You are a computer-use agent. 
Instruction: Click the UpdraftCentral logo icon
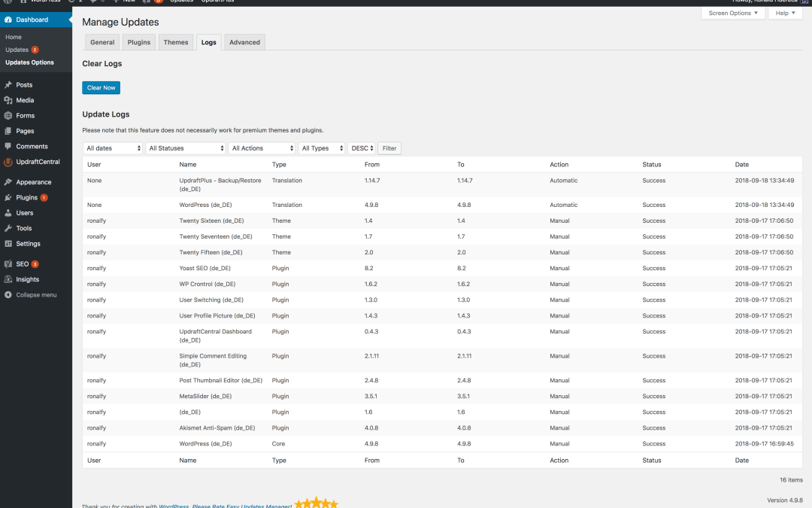[8, 162]
